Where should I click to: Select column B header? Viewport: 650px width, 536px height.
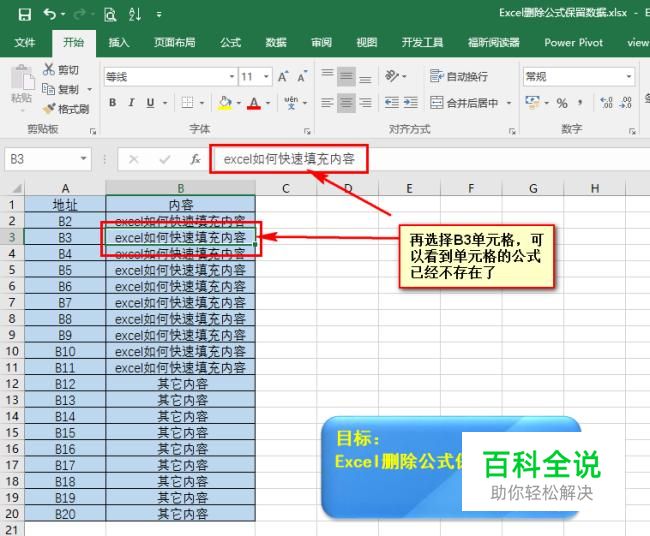(181, 189)
